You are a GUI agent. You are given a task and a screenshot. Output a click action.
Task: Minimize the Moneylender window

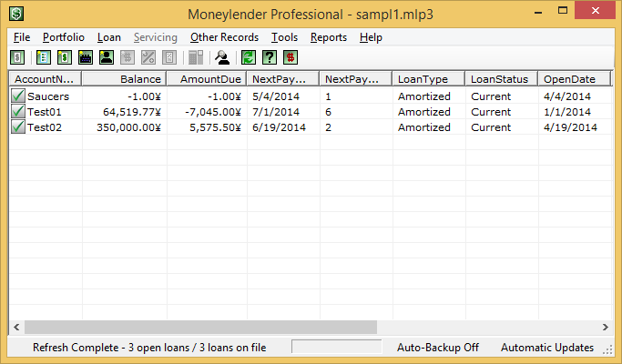coord(538,11)
